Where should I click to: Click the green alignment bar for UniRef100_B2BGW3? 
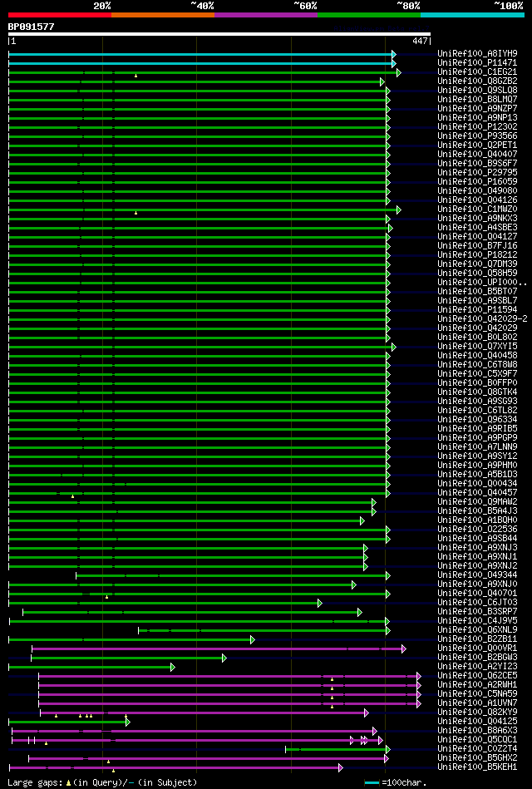click(128, 658)
